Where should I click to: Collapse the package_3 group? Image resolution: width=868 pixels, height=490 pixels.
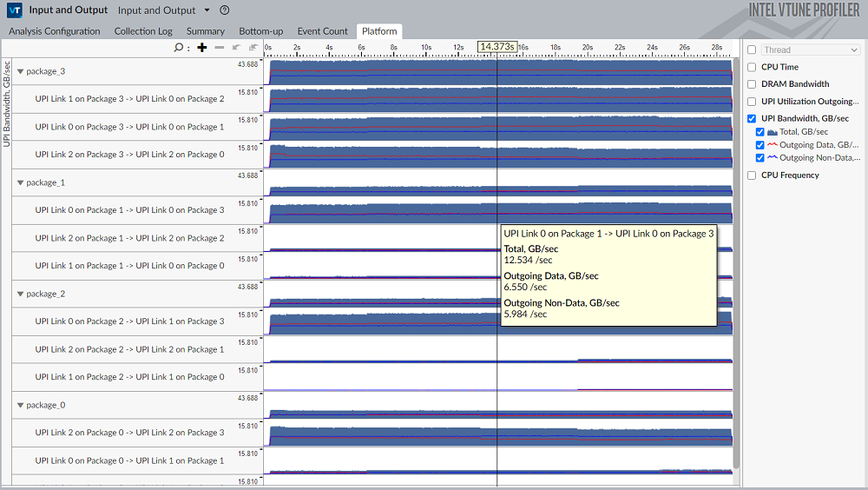coord(21,71)
